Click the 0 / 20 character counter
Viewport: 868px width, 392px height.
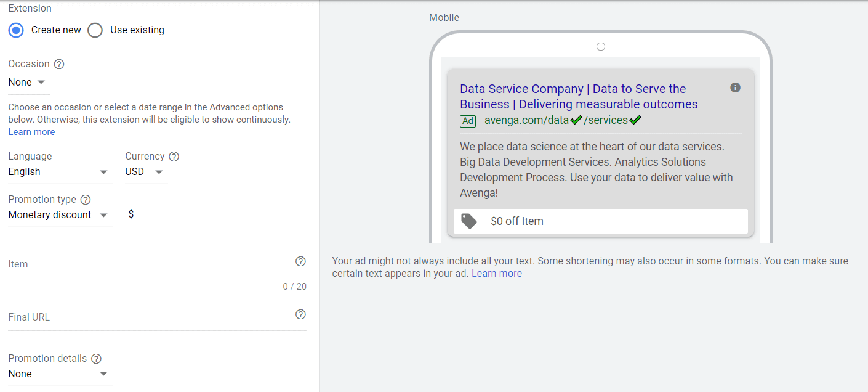295,287
